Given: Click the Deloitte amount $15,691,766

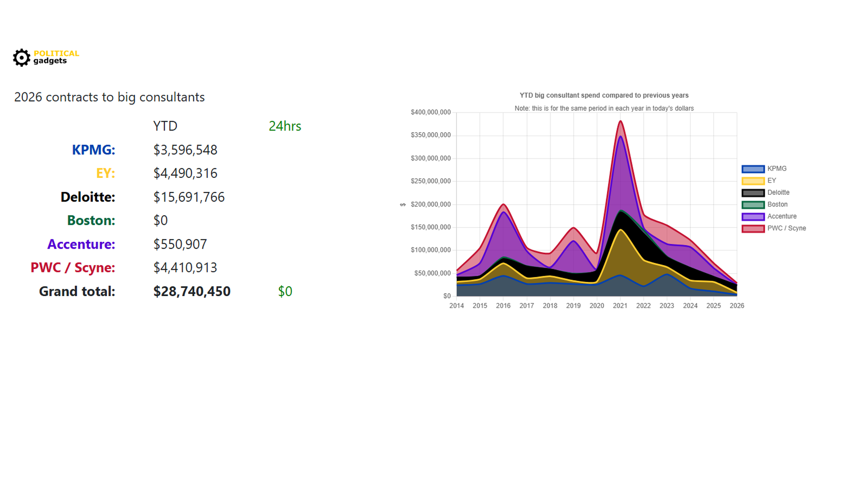Looking at the screenshot, I should (x=189, y=197).
